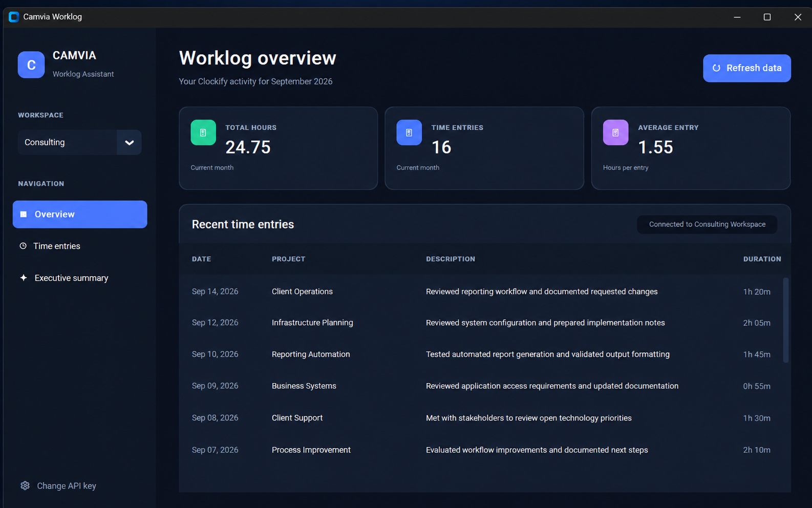Select the Business Systems project cell

(304, 386)
